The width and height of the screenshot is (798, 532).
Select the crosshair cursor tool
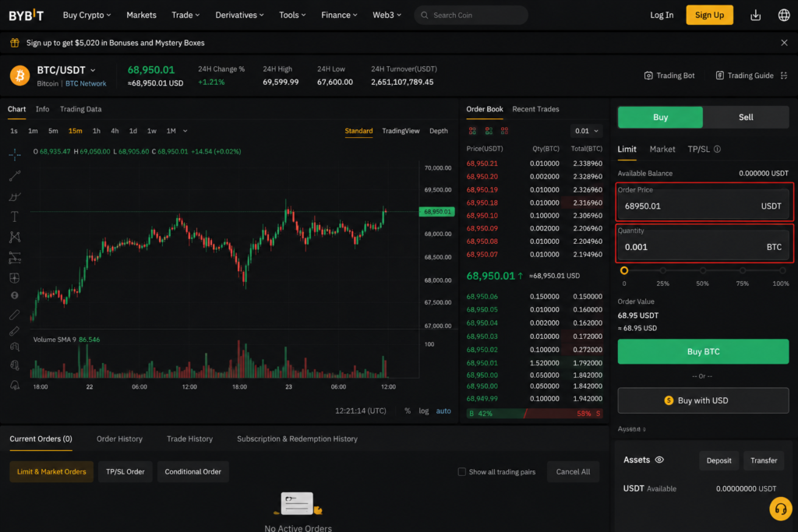14,154
